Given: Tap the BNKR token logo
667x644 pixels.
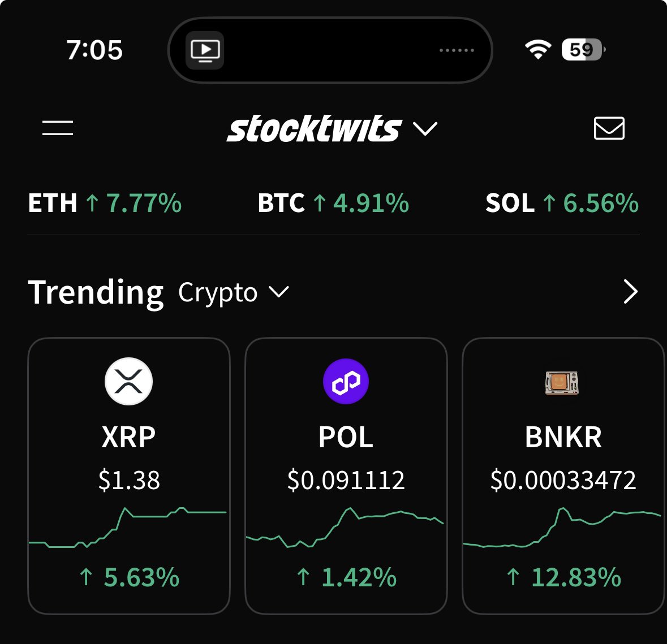Looking at the screenshot, I should (x=562, y=383).
